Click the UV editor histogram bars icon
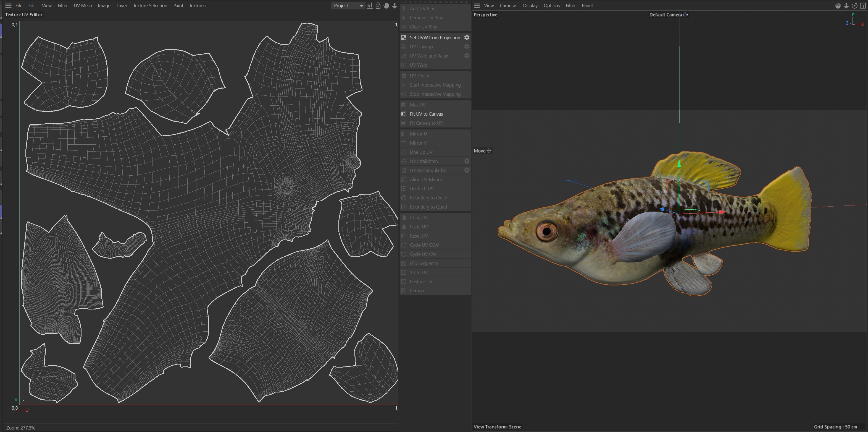 370,6
